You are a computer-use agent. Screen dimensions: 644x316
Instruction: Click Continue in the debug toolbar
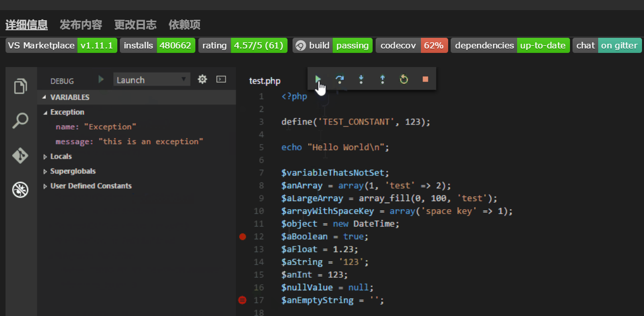click(318, 79)
